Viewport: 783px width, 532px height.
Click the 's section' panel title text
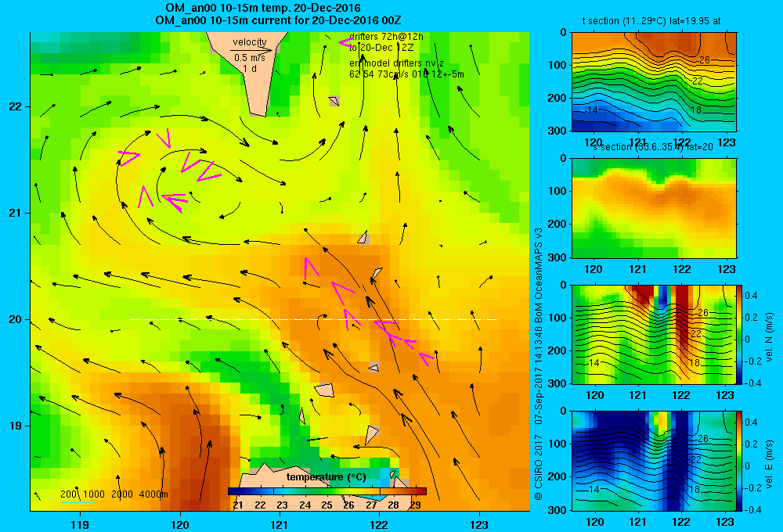[654, 147]
